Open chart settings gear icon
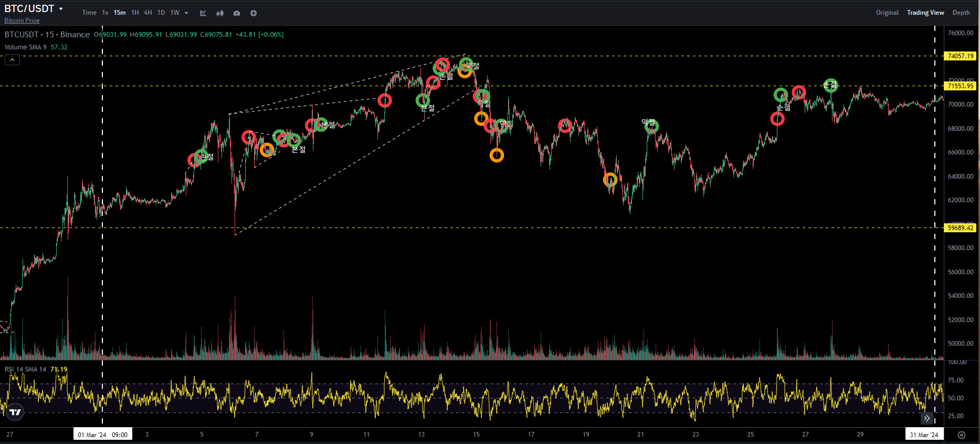The height and width of the screenshot is (444, 980). (x=962, y=435)
